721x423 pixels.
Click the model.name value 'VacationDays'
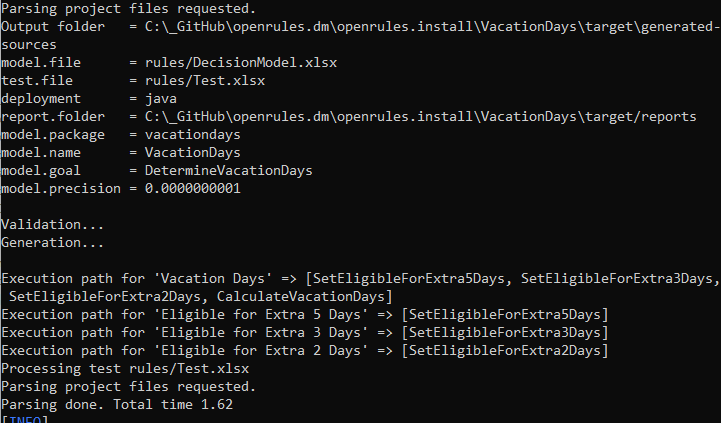pos(193,152)
